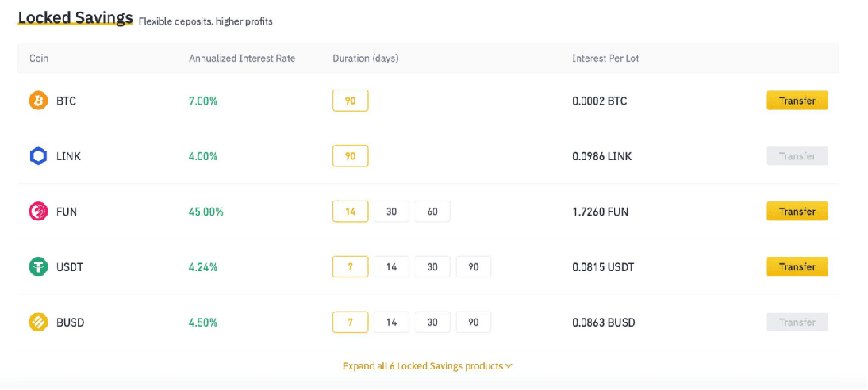Select 7-day duration for USDT
Image resolution: width=868 pixels, height=390 pixels.
[x=350, y=267]
